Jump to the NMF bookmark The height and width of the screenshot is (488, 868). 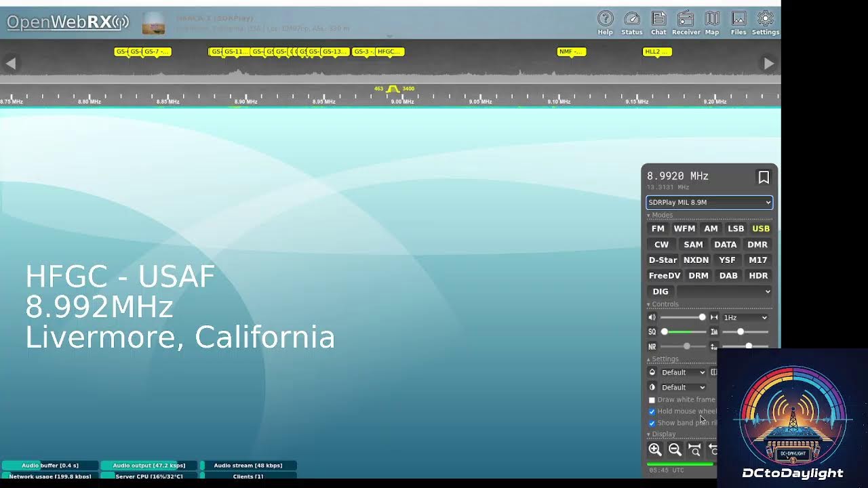(572, 52)
